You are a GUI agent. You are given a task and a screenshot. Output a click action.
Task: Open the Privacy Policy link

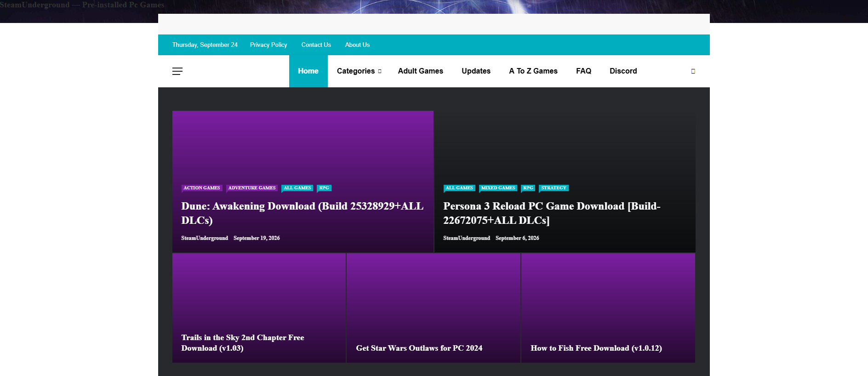[268, 45]
